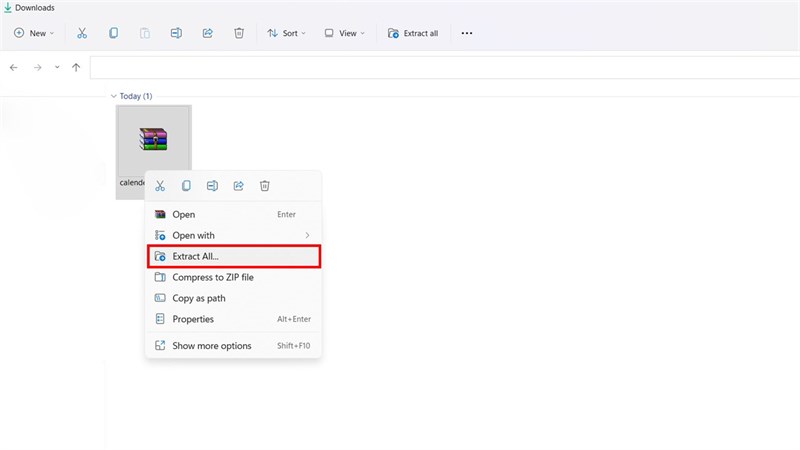Click the Rename icon in the top toolbar
Image resolution: width=800 pixels, height=450 pixels.
click(176, 33)
